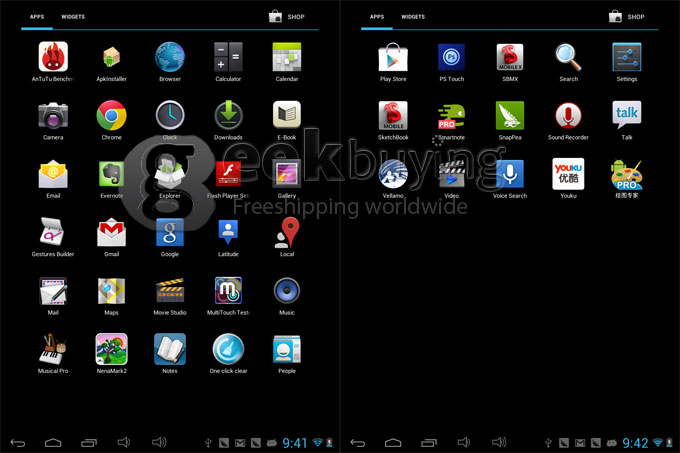
Task: Launch Musical Pro piano app
Action: pos(53,349)
